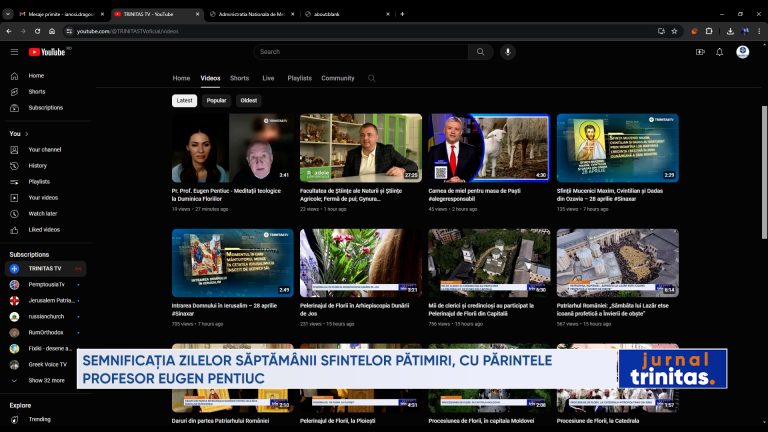This screenshot has height=432, width=768.
Task: Expand Show 32 more subscriptions
Action: 46,381
